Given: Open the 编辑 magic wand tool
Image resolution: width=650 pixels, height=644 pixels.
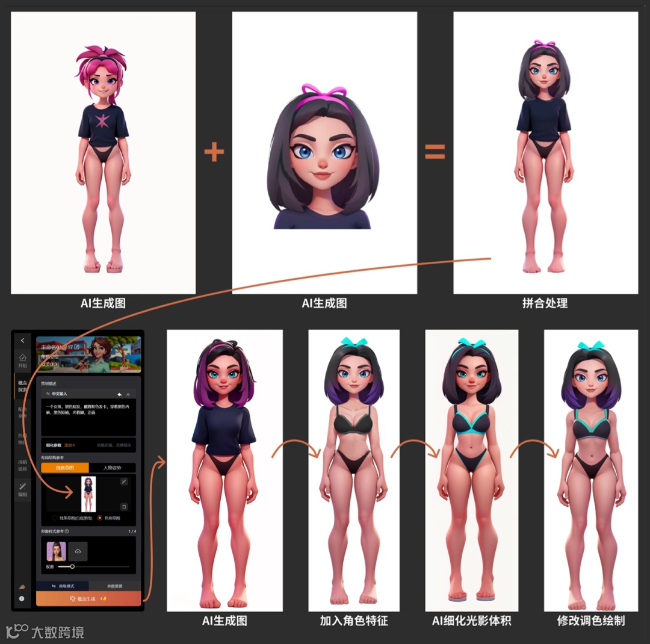Looking at the screenshot, I should (22, 489).
